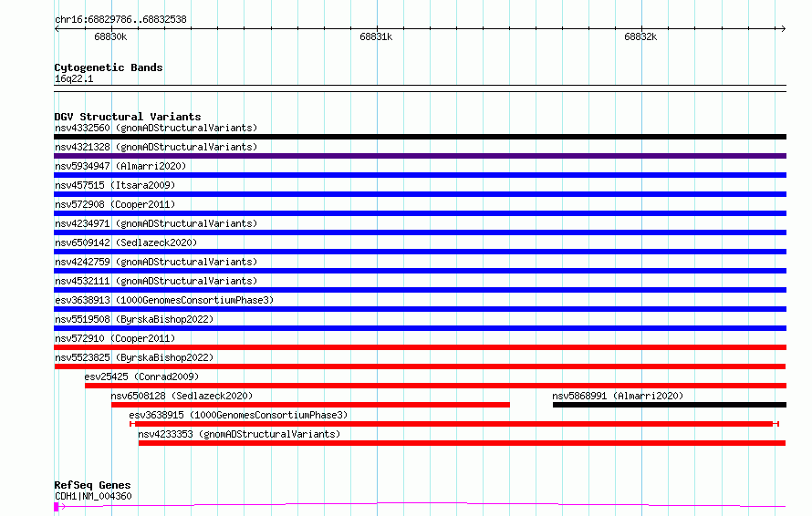Click the chr16:68829786..68832538 coordinates text
Viewport: 812px width, 516px height.
tap(120, 20)
